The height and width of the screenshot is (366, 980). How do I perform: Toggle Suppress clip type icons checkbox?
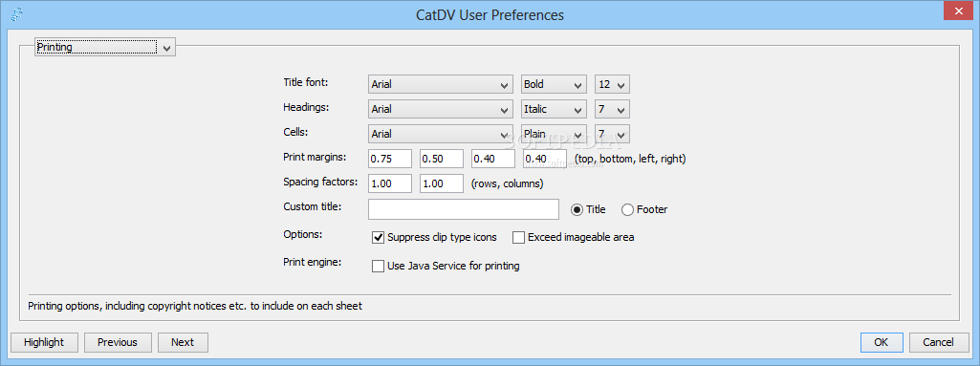378,237
